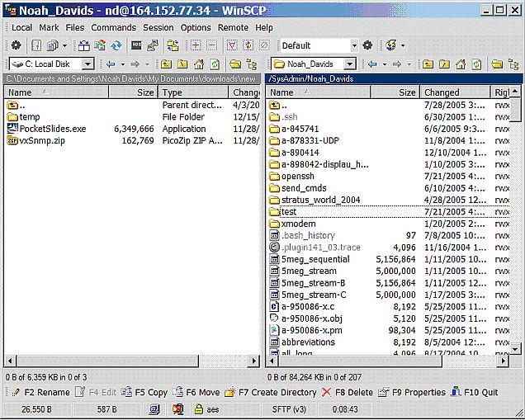Open the C: Local Disk drive dropdown
525x420 pixels.
(87, 64)
